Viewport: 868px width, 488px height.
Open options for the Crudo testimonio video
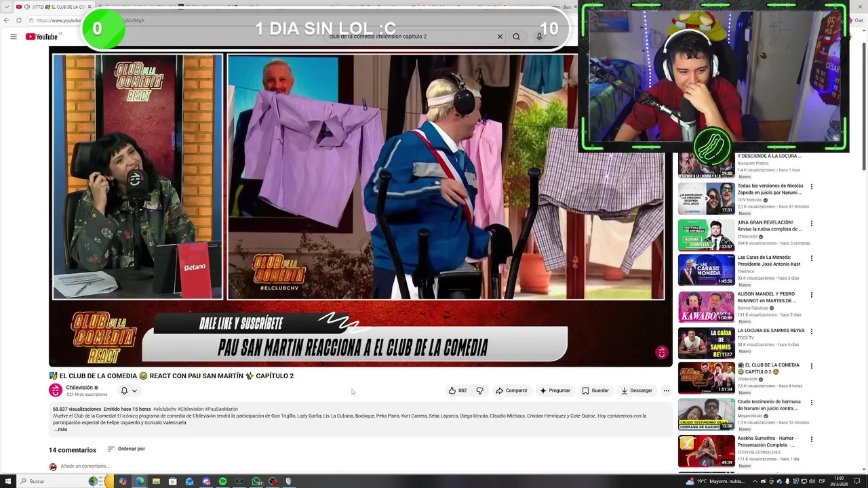[812, 403]
